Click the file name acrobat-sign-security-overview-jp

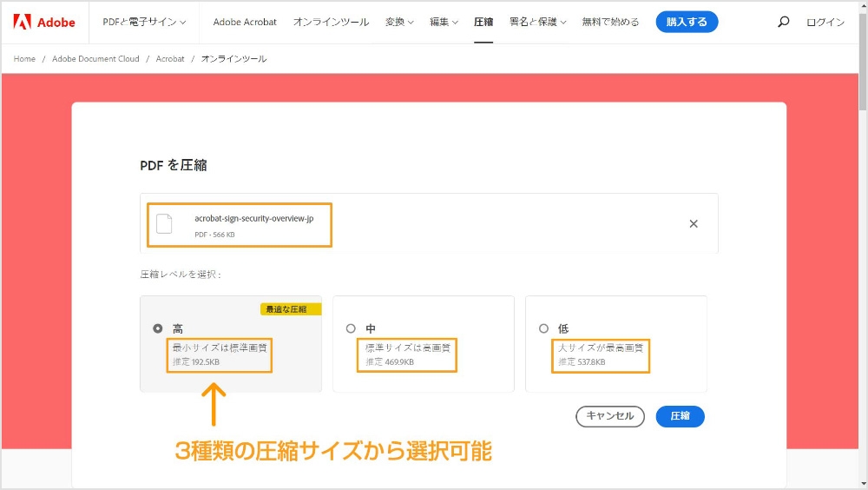coord(254,218)
